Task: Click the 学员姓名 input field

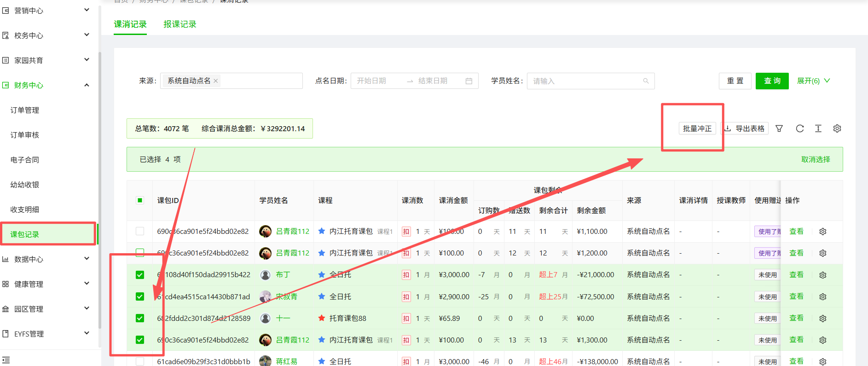Action: 584,81
